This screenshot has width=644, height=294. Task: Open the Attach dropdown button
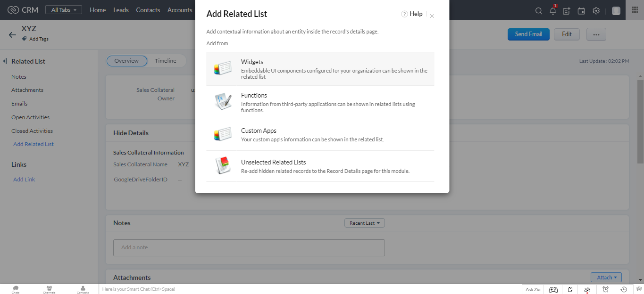tap(606, 278)
